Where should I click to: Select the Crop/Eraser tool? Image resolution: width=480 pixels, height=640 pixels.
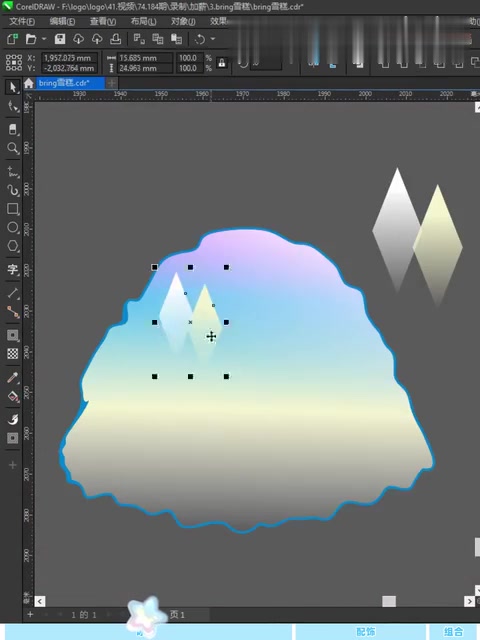[x=12, y=129]
